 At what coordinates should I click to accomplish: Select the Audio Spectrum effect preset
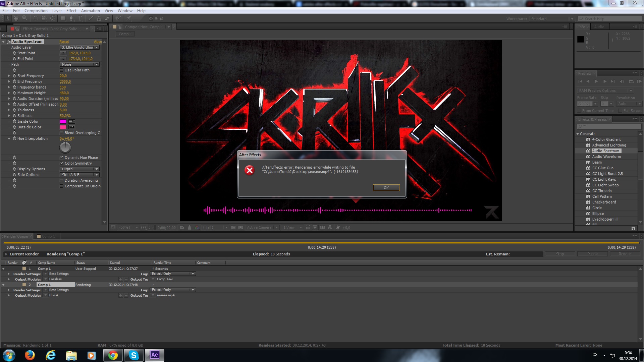pyautogui.click(x=606, y=151)
